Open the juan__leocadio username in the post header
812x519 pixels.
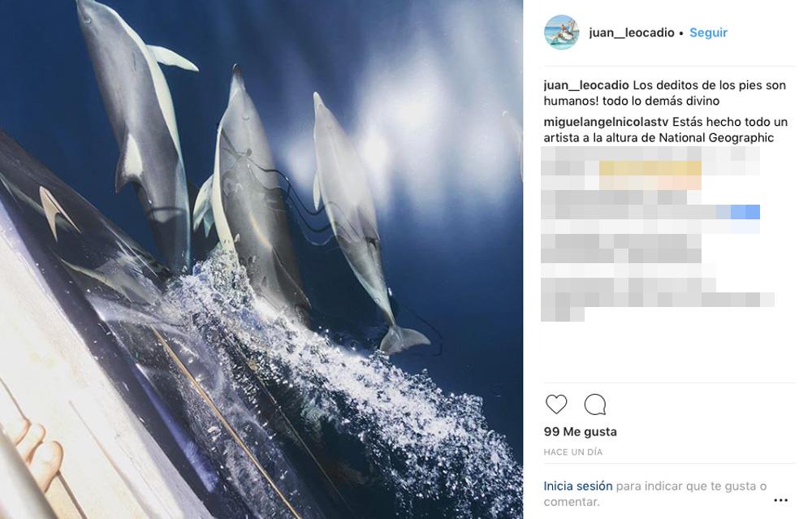tap(631, 32)
